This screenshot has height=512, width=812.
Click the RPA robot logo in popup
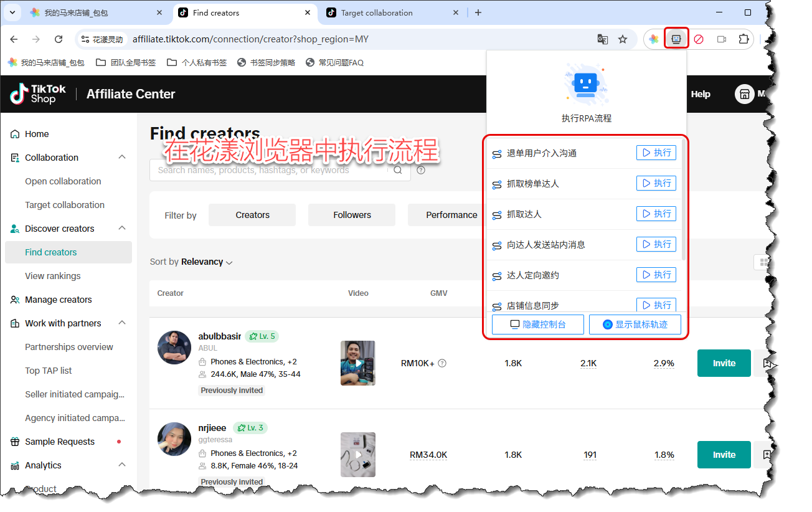pos(585,85)
